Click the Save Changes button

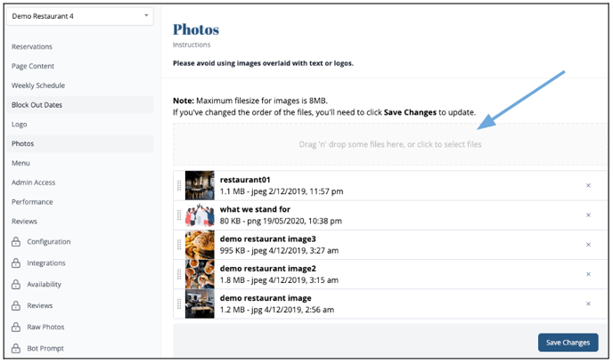[x=568, y=343]
